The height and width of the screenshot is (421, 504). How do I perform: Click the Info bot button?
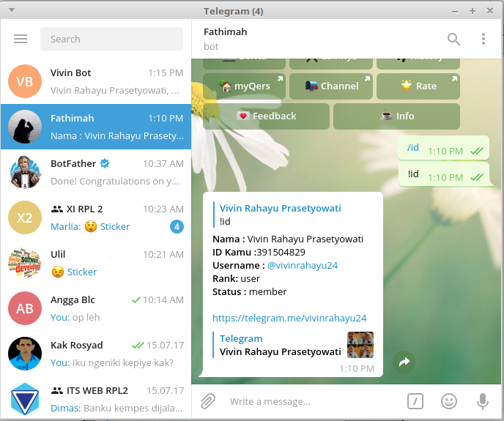(x=396, y=116)
